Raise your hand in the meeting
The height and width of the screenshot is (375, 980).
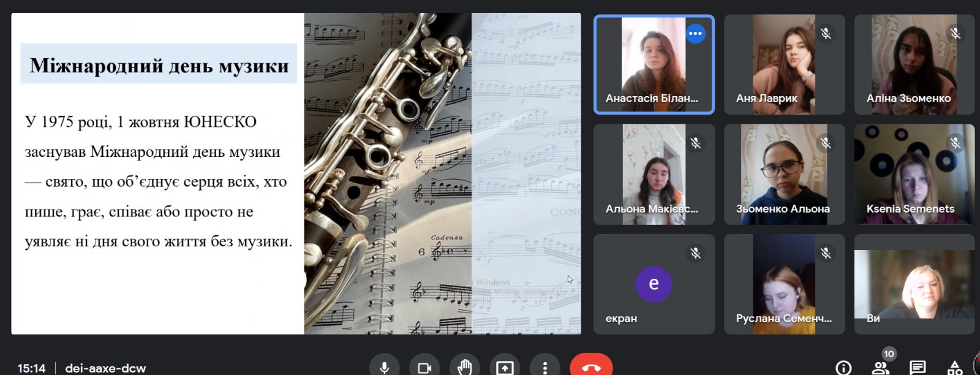coord(465,367)
